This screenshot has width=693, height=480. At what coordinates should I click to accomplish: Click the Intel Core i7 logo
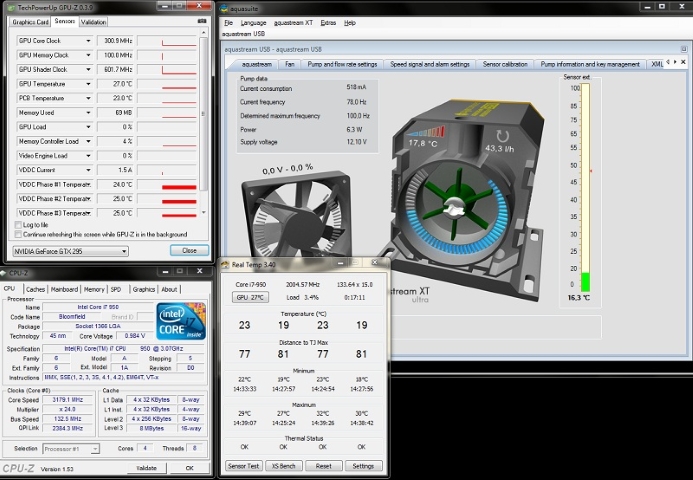click(182, 322)
